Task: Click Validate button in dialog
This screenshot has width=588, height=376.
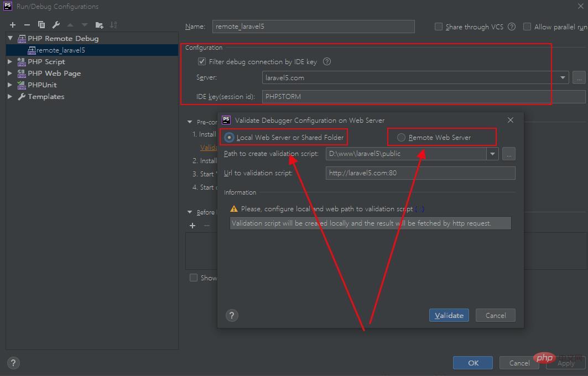Action: [x=449, y=315]
